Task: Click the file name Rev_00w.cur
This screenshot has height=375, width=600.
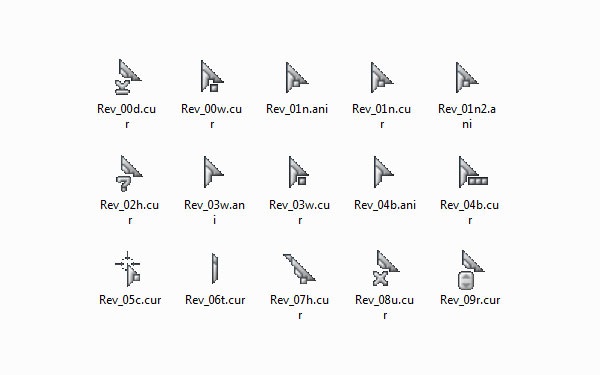Action: [212, 116]
